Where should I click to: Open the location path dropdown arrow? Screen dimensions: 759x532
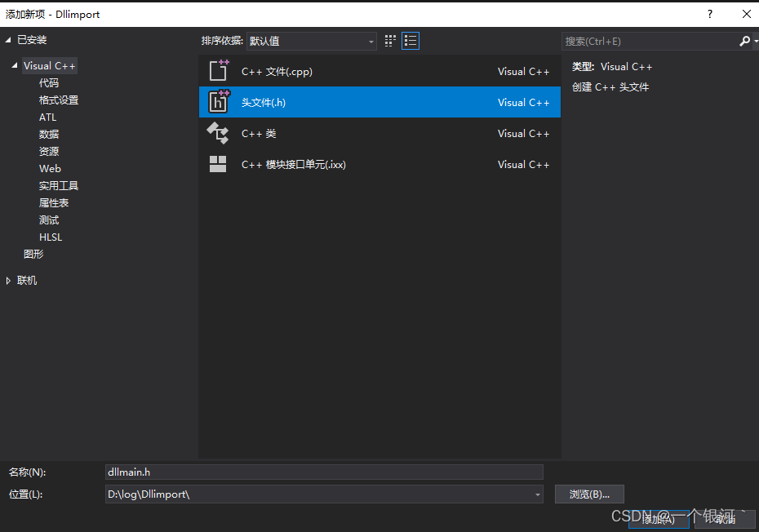[537, 494]
